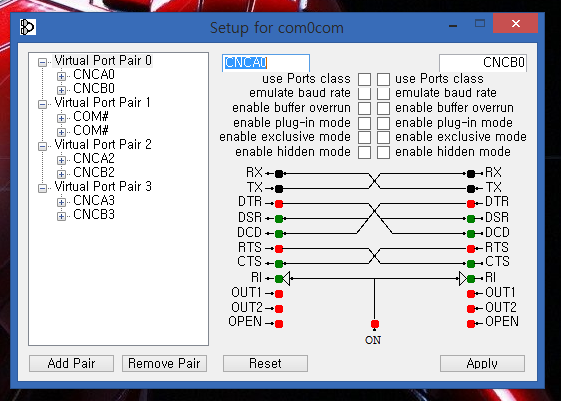561x401 pixels.
Task: Toggle emulate baud rate for CNCB0
Action: [x=383, y=93]
